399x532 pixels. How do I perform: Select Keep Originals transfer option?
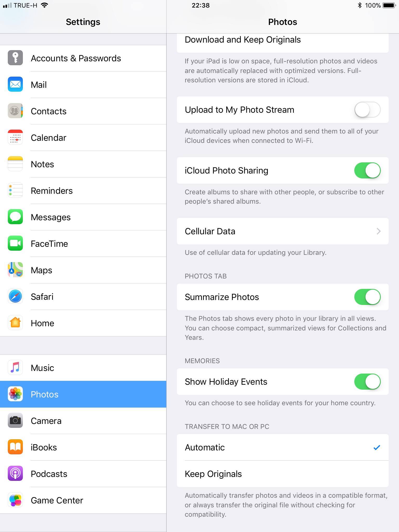(x=283, y=474)
